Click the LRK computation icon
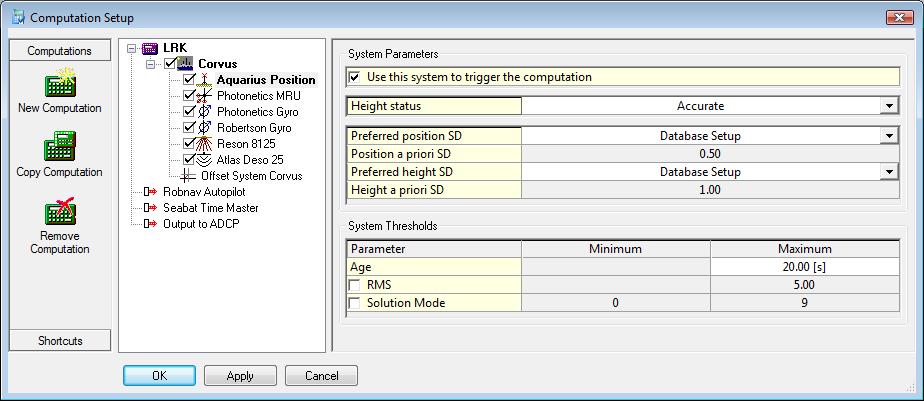Viewport: 924px width, 401px height. point(151,48)
